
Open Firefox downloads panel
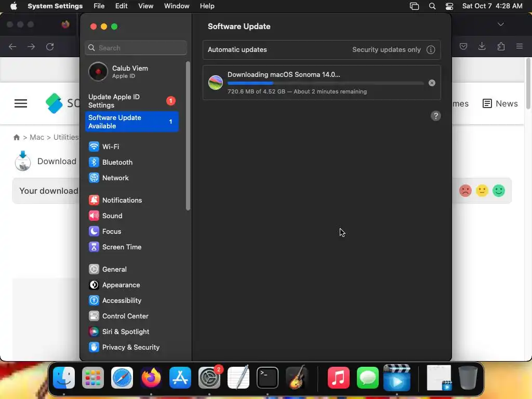click(482, 46)
